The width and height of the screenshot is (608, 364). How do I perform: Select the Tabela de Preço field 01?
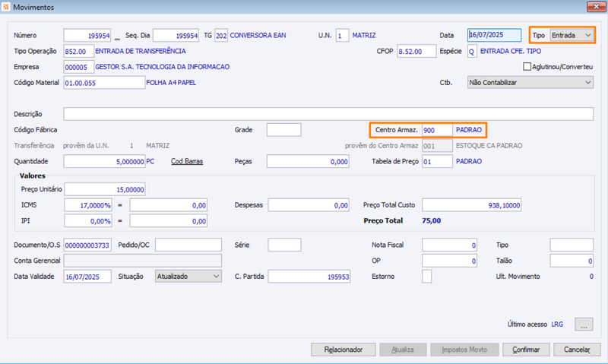pos(438,161)
